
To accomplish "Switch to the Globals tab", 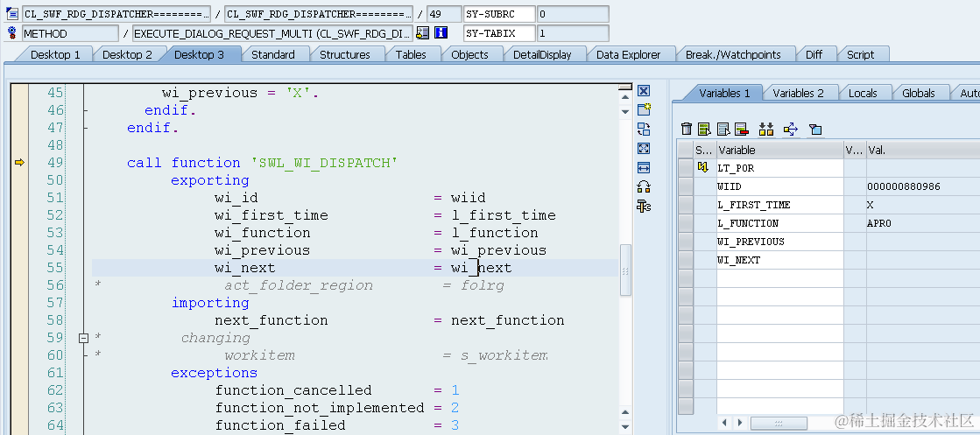I will (x=918, y=93).
